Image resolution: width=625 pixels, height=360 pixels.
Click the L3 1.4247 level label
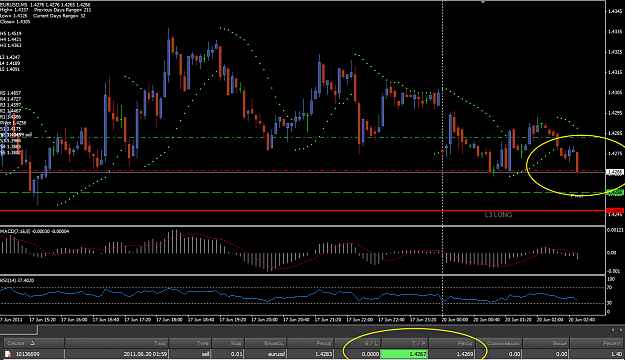[x=10, y=57]
